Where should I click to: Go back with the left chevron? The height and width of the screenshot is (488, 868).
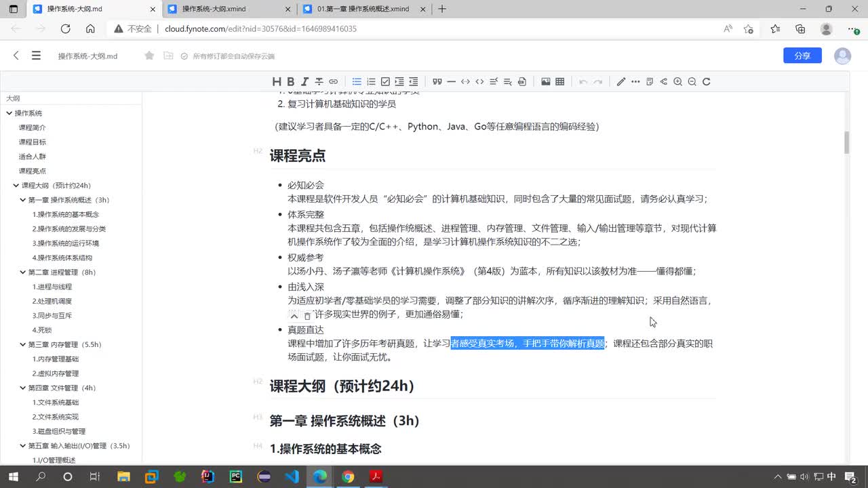(x=16, y=56)
